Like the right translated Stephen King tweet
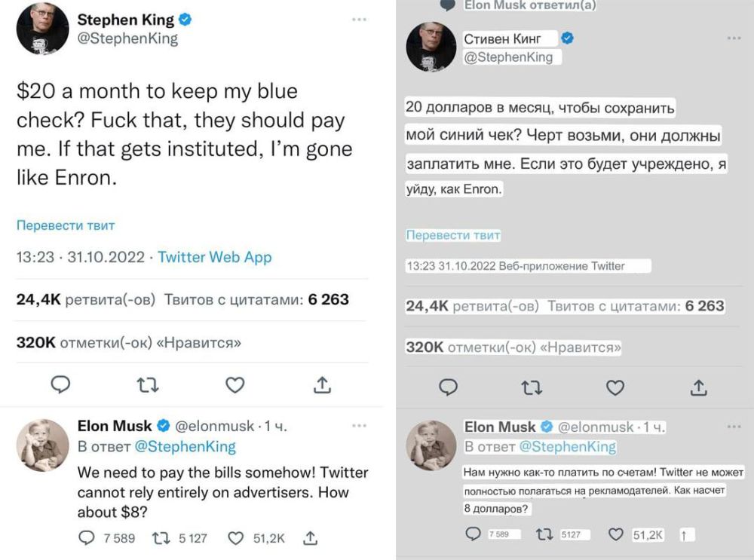This screenshot has width=754, height=560. (x=616, y=387)
